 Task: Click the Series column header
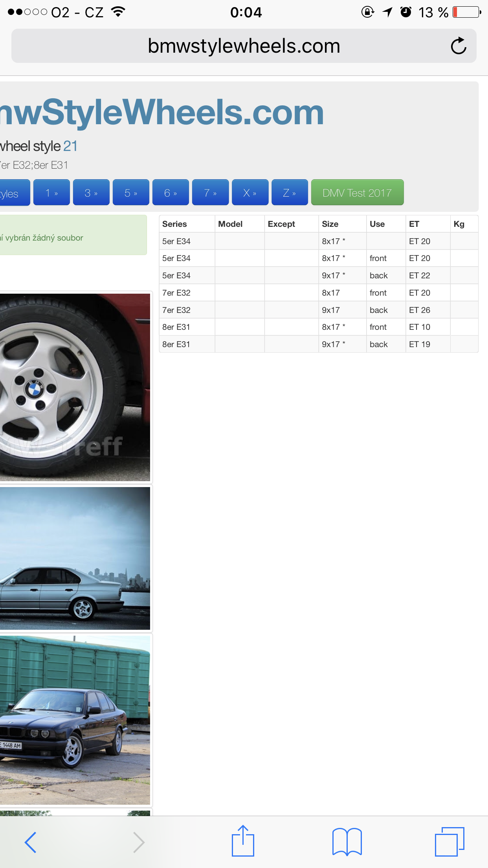(x=187, y=224)
